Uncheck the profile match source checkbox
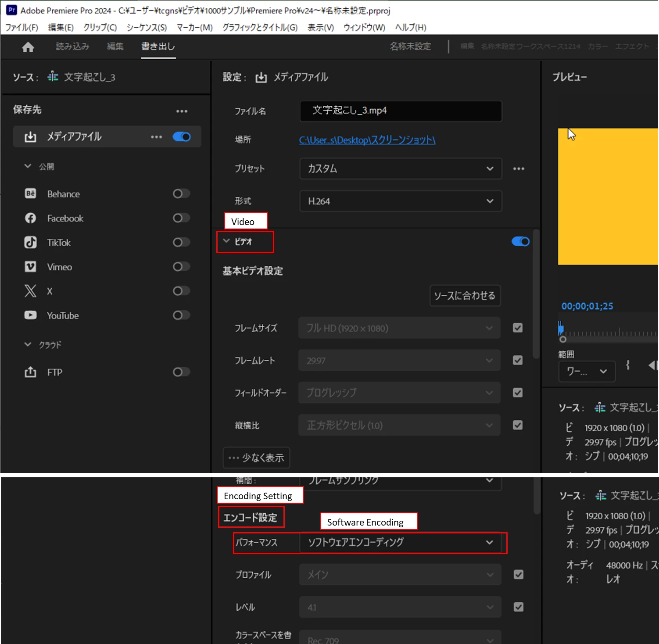659x644 pixels. pyautogui.click(x=519, y=575)
